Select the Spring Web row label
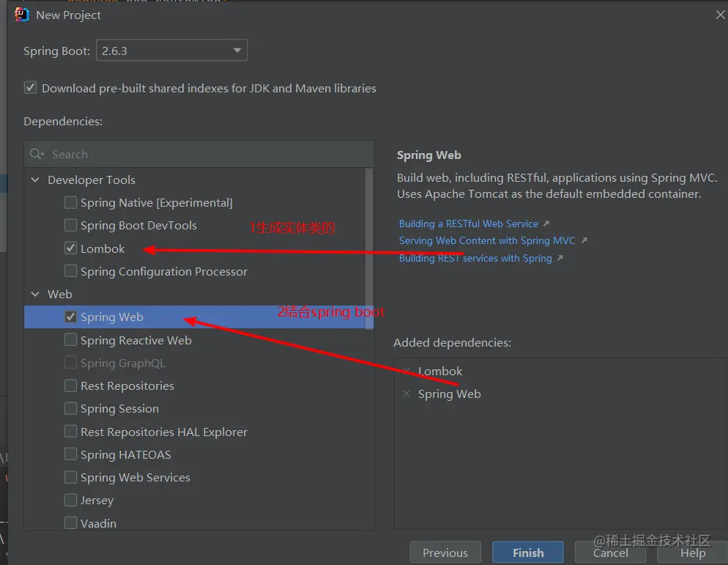This screenshot has height=565, width=728. (112, 317)
